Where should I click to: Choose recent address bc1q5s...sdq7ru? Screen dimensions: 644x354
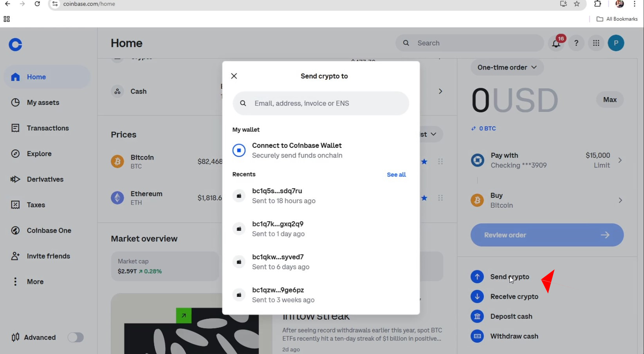[x=321, y=196]
